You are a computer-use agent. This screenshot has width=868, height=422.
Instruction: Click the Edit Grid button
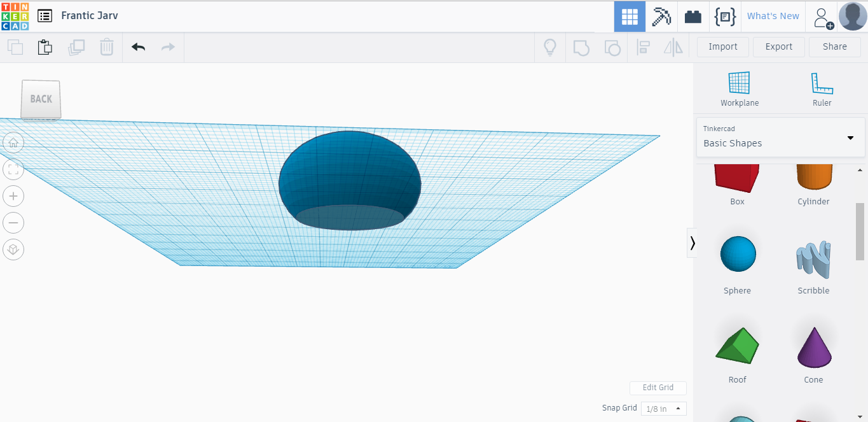tap(658, 388)
